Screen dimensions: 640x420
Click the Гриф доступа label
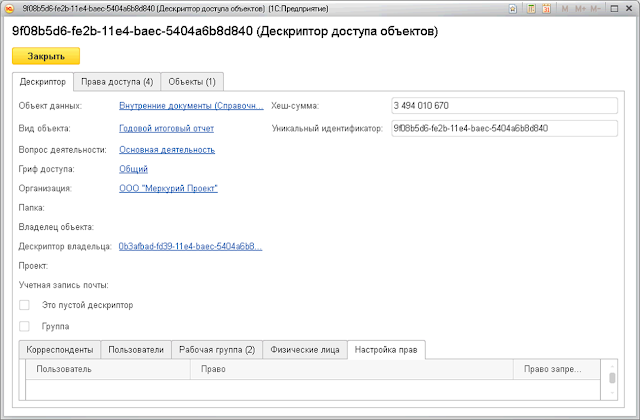coord(47,169)
